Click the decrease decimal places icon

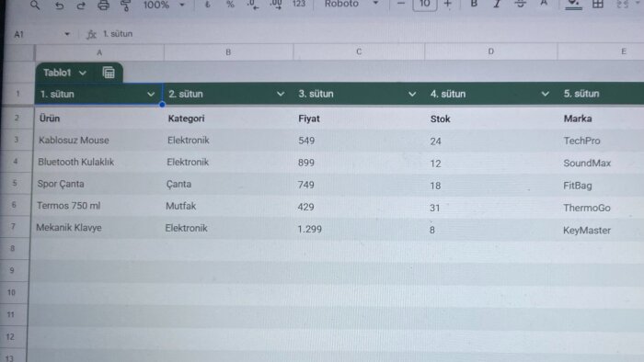click(x=253, y=5)
